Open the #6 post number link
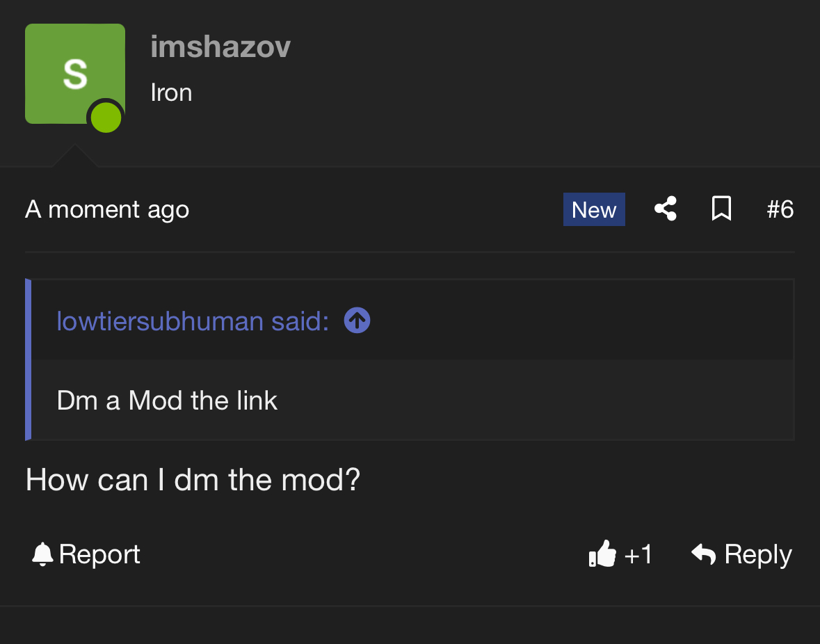820x644 pixels. coord(780,209)
